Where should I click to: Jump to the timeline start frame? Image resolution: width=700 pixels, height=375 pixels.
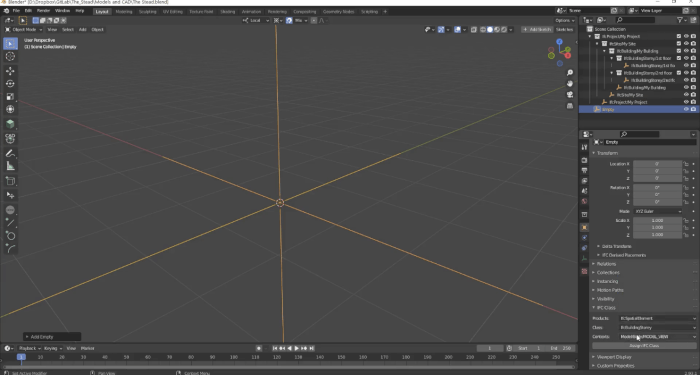tap(275, 348)
